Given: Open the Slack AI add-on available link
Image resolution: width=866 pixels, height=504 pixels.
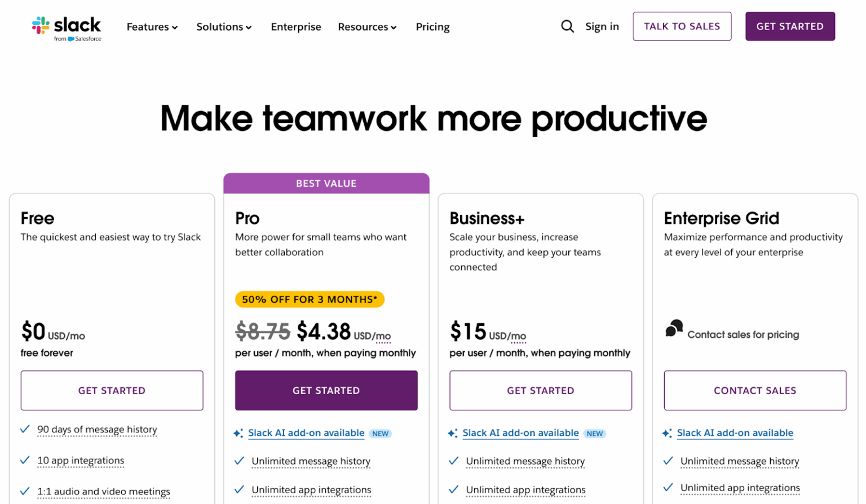Looking at the screenshot, I should (x=306, y=433).
